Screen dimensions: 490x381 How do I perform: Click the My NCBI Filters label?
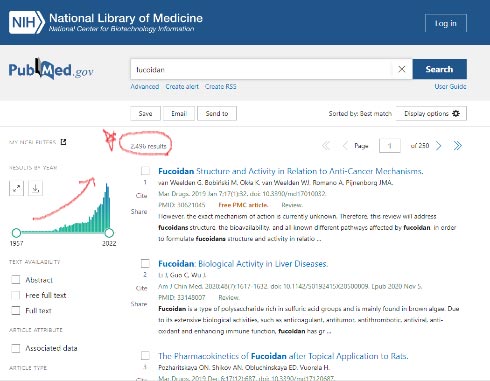(33, 142)
